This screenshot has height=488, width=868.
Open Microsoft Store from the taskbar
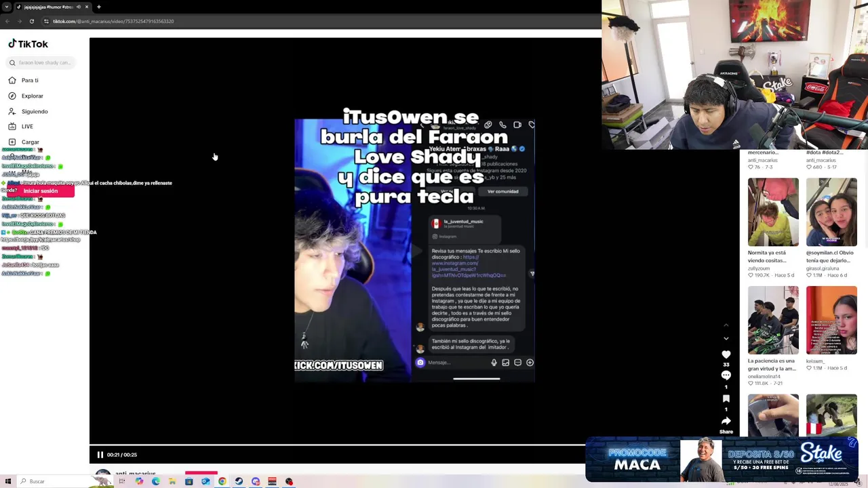click(189, 481)
